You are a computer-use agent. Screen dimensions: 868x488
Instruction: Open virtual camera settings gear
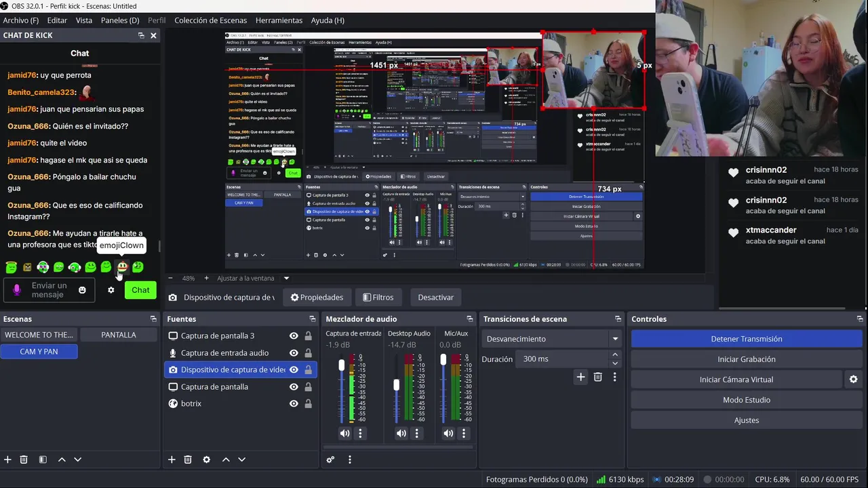854,380
